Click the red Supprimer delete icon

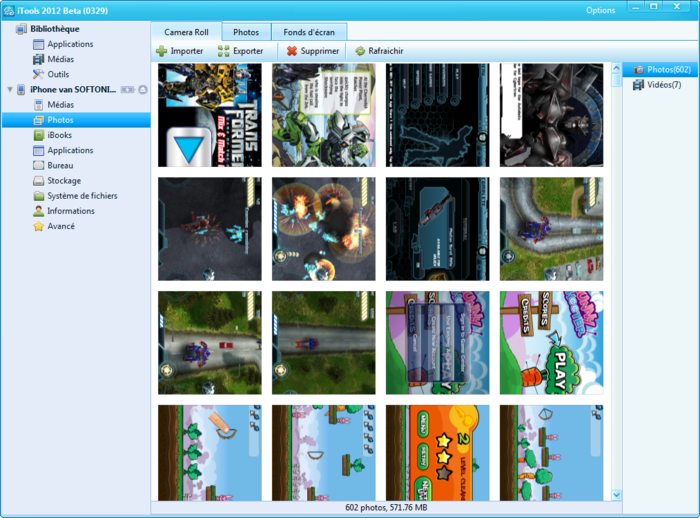tap(291, 51)
